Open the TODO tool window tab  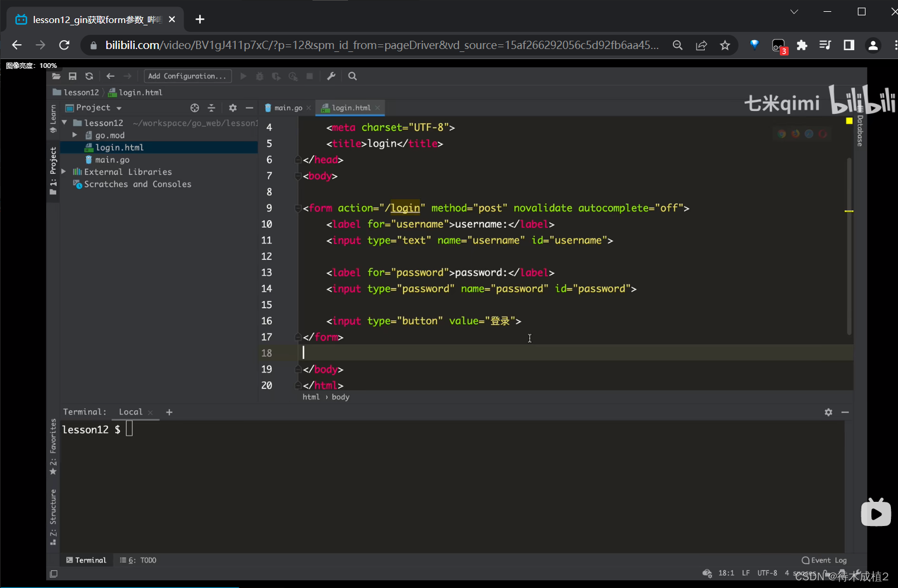[x=138, y=560]
